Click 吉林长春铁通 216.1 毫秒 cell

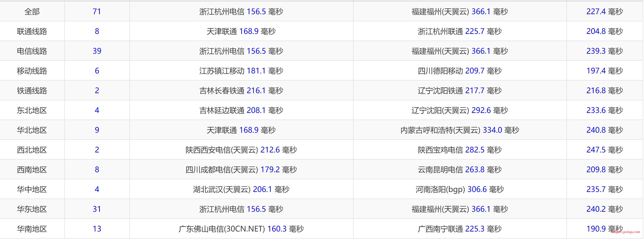(241, 91)
